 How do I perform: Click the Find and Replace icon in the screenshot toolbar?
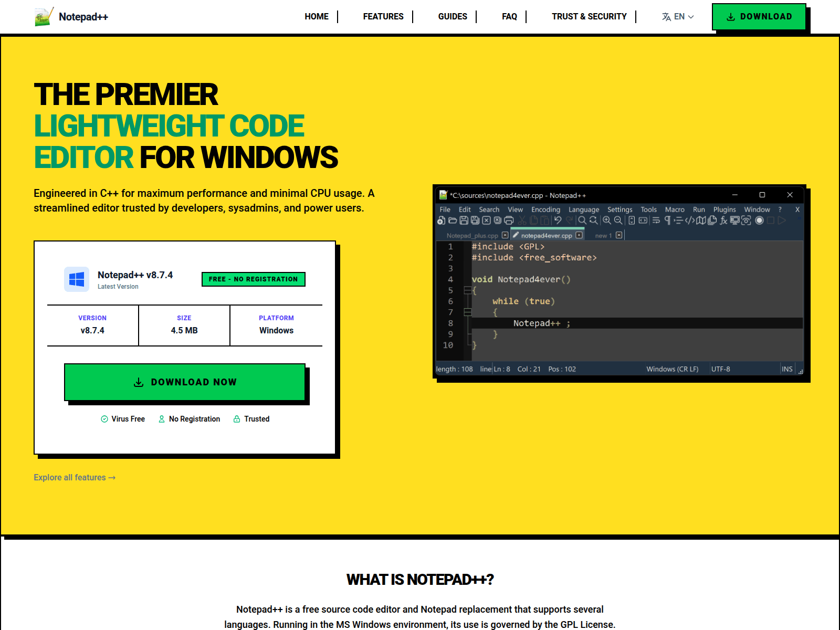(x=594, y=220)
